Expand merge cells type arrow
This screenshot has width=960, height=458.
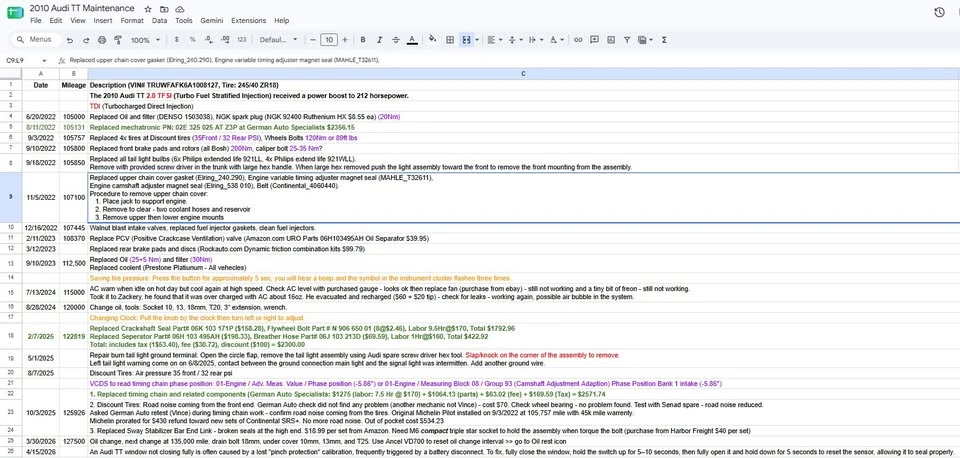[476, 40]
